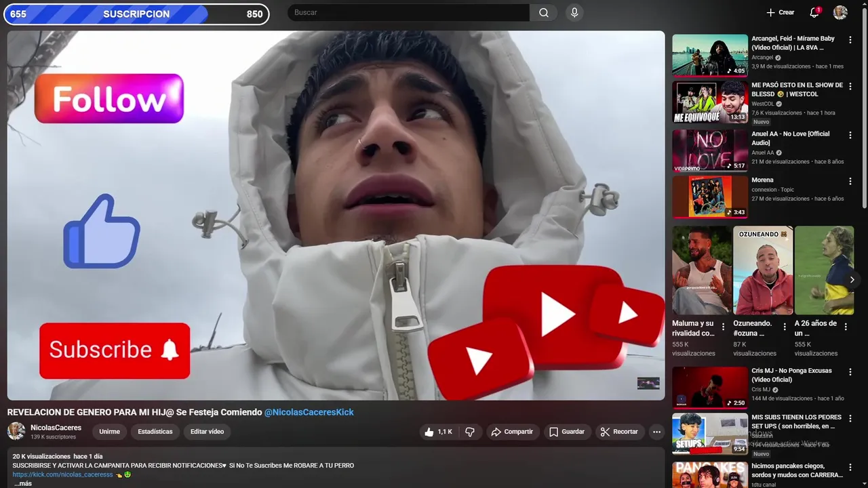Open Cris MJ channel name
868x488 pixels.
(x=761, y=390)
